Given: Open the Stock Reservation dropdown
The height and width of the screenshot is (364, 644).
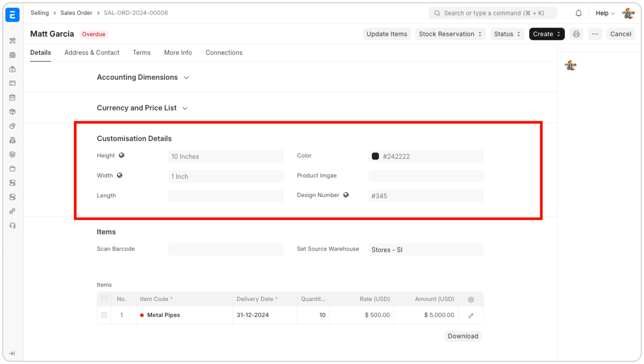Looking at the screenshot, I should (450, 34).
